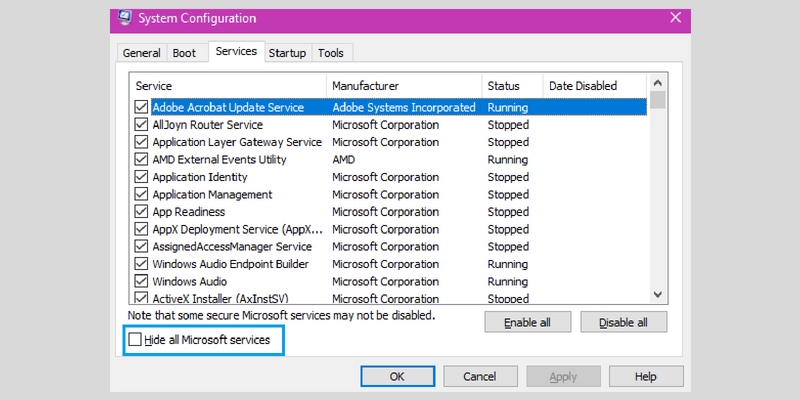Sort by the Manufacturer column header
This screenshot has width=800, height=400.
tap(404, 86)
